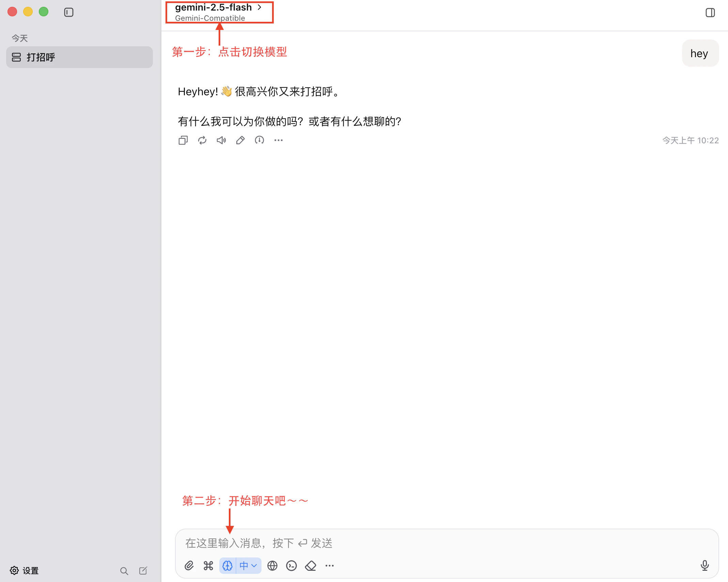The image size is (728, 582).
Task: Open more actions under assistant reply
Action: pyautogui.click(x=279, y=140)
